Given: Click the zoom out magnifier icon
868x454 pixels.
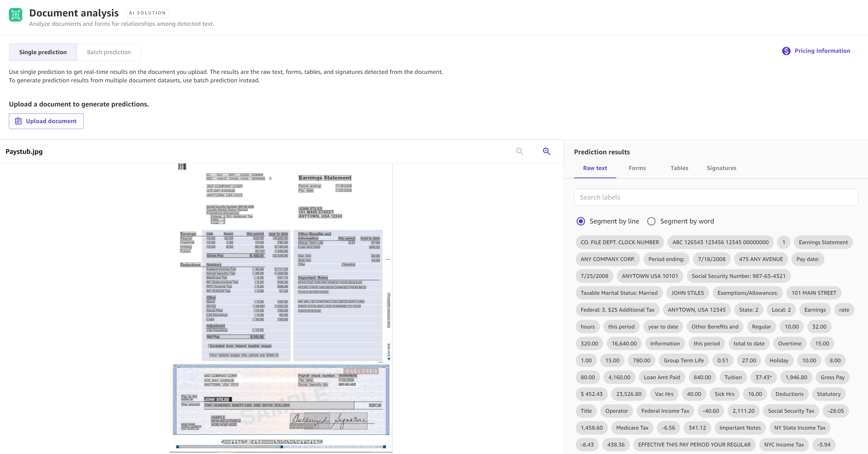Looking at the screenshot, I should tap(520, 151).
